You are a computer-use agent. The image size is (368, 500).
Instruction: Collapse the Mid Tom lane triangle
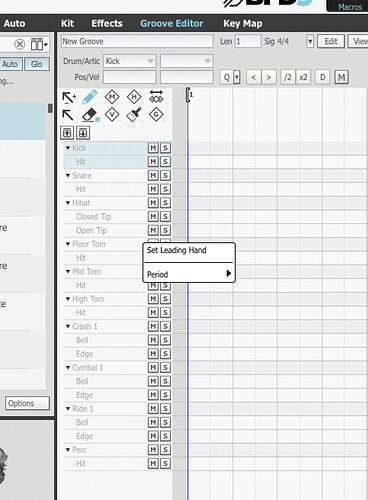[x=68, y=271]
